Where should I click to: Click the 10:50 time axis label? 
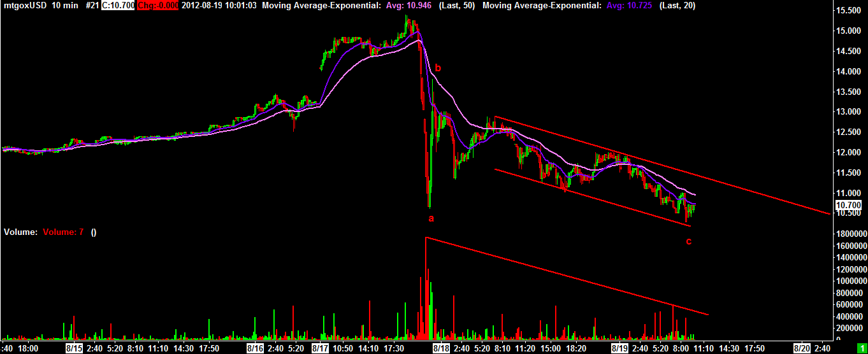(344, 349)
